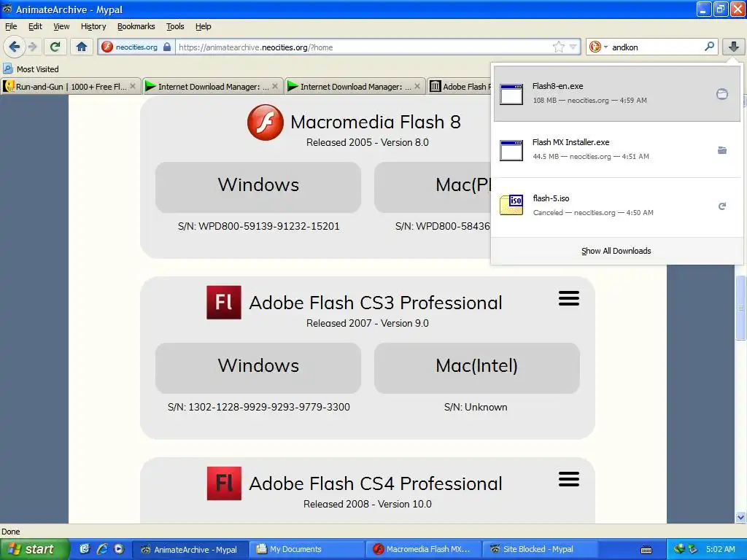Image resolution: width=747 pixels, height=560 pixels.
Task: Go to the Home page icon
Action: [x=82, y=47]
